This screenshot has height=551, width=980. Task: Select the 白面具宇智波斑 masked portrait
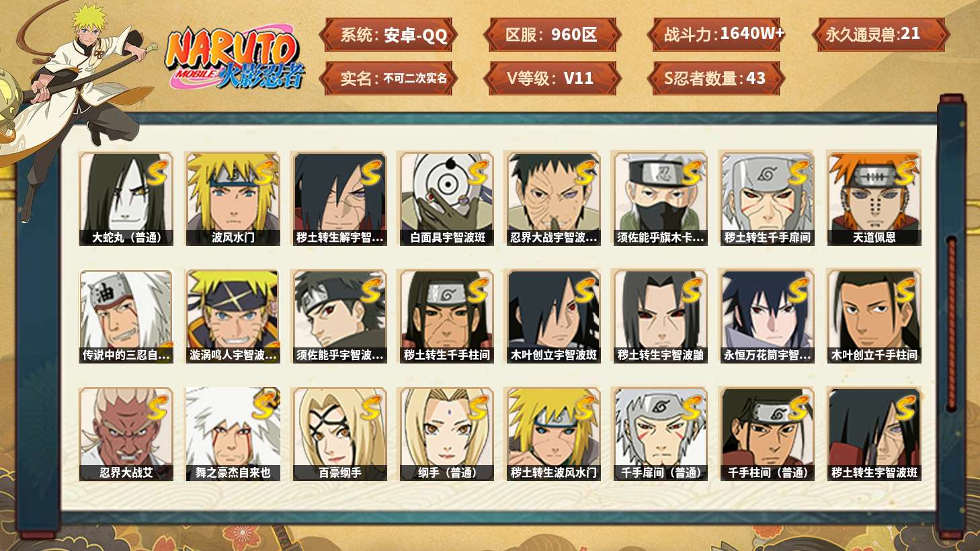(x=446, y=199)
